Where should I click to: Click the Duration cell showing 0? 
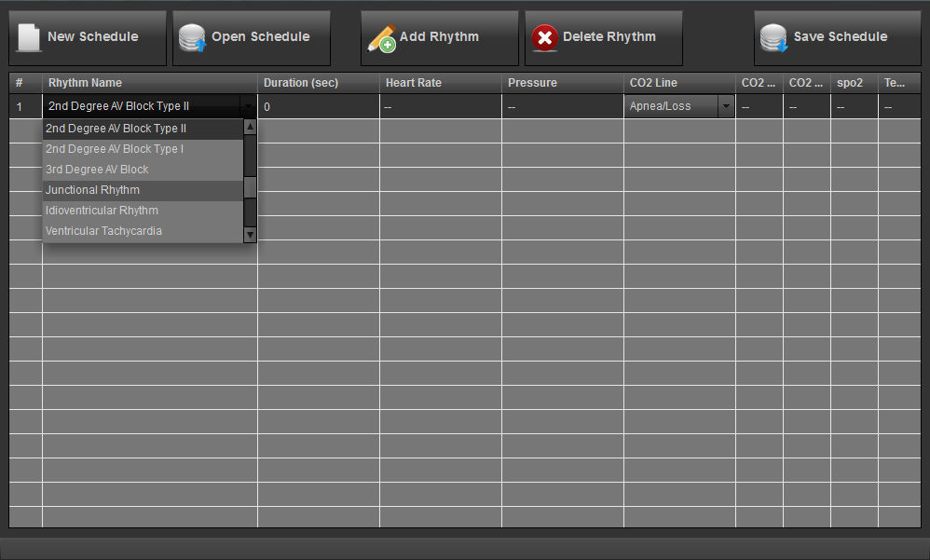(317, 105)
